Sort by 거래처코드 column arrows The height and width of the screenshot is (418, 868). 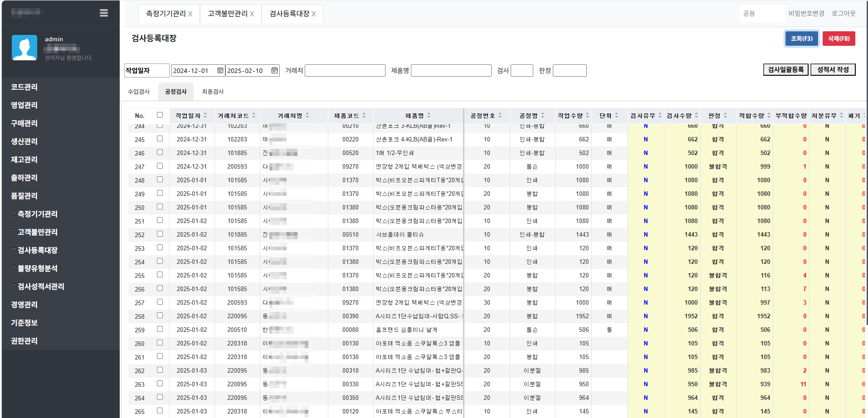[x=254, y=116]
